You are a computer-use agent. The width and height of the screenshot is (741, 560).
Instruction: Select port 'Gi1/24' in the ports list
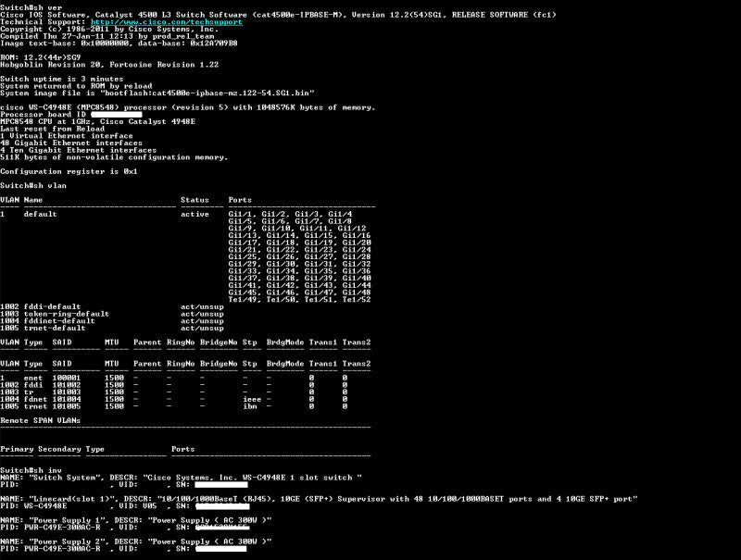tap(357, 250)
